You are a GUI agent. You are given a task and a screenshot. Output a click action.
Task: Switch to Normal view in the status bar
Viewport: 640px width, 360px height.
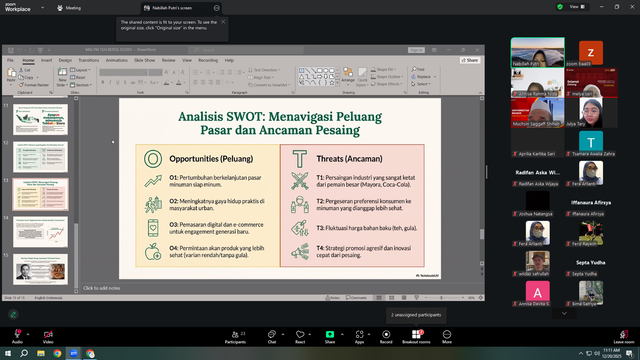379,298
